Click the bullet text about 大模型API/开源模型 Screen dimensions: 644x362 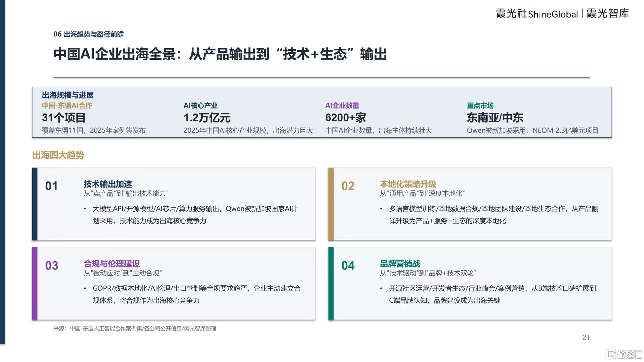[x=195, y=215]
